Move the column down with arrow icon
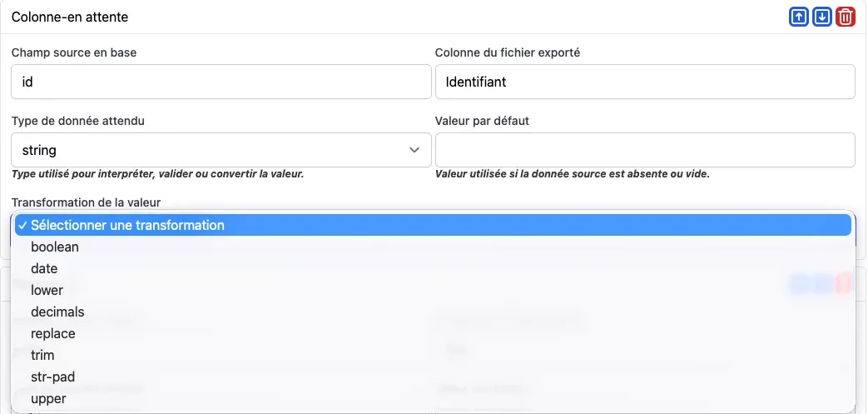The height and width of the screenshot is (414, 868). [822, 17]
